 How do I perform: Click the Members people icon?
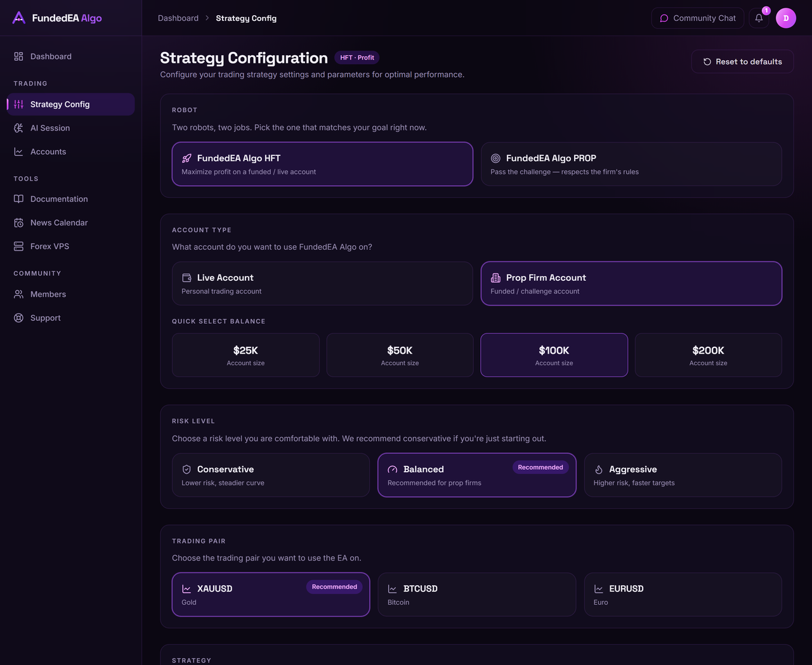[x=18, y=294]
